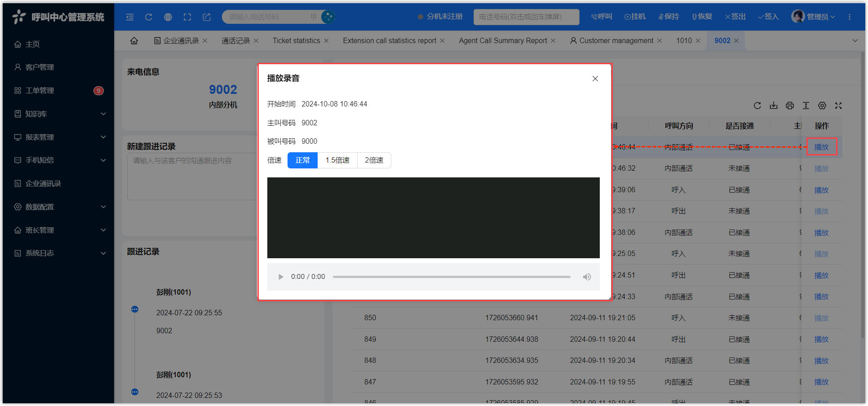Mute the recording via speaker icon
This screenshot has height=406, width=868.
coord(587,277)
